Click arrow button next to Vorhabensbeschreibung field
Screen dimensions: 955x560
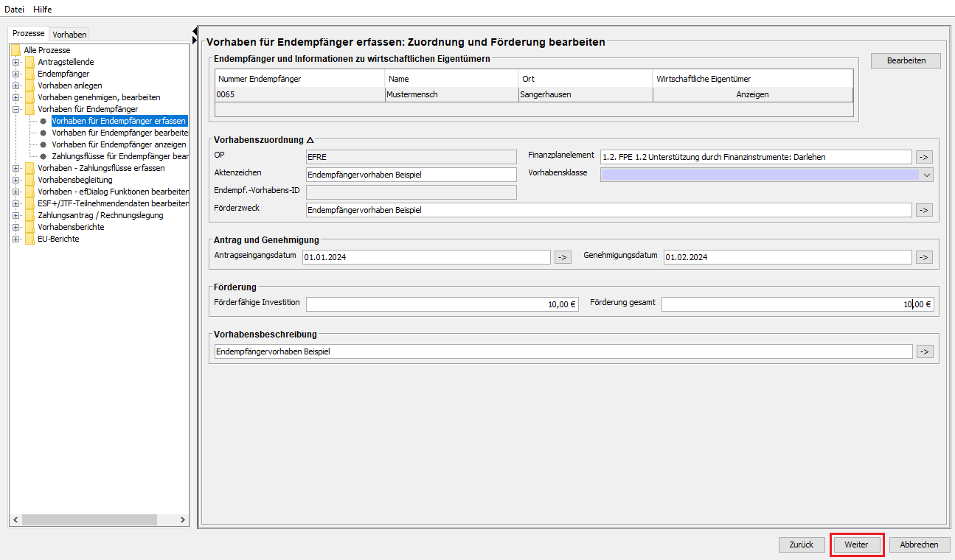click(x=924, y=351)
